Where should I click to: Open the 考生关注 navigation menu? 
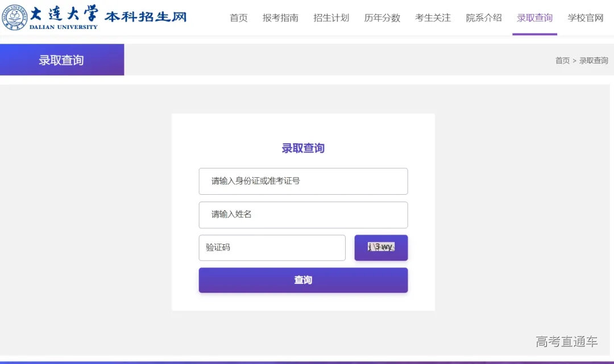point(433,18)
